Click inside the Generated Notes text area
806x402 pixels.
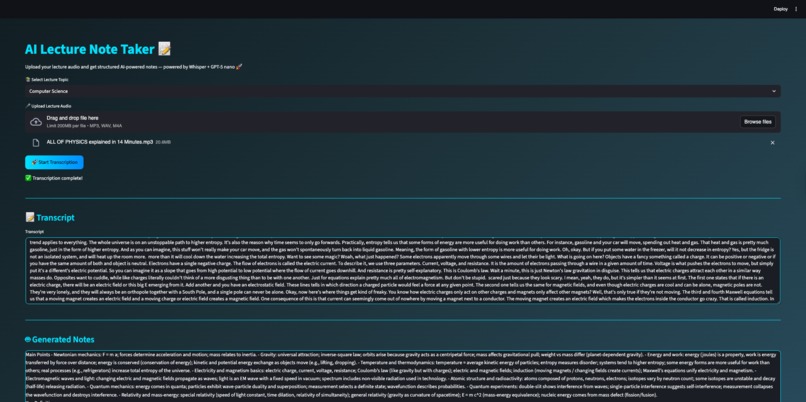(x=402, y=376)
